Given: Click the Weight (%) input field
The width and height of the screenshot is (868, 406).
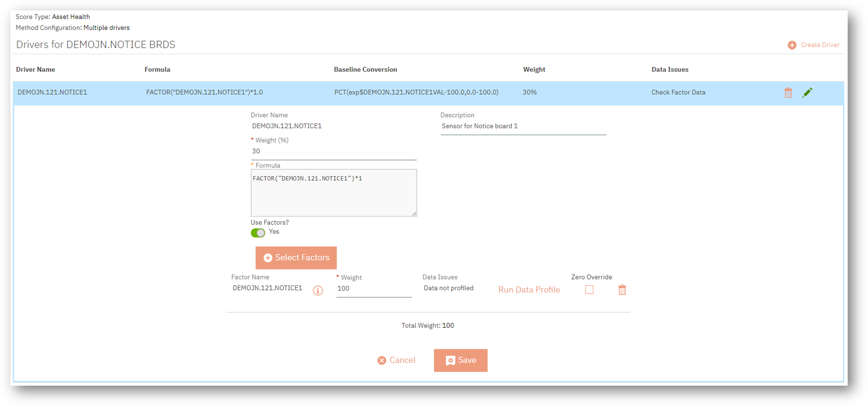Looking at the screenshot, I should (x=334, y=151).
